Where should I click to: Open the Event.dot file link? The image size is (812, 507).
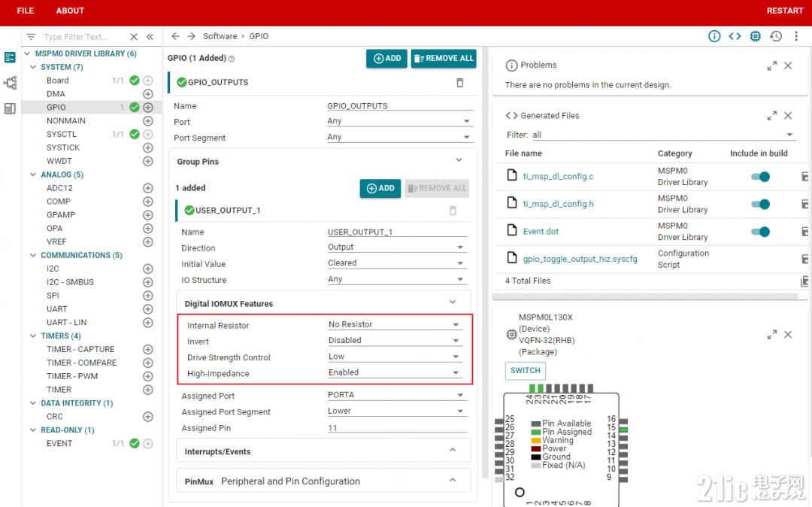[541, 232]
